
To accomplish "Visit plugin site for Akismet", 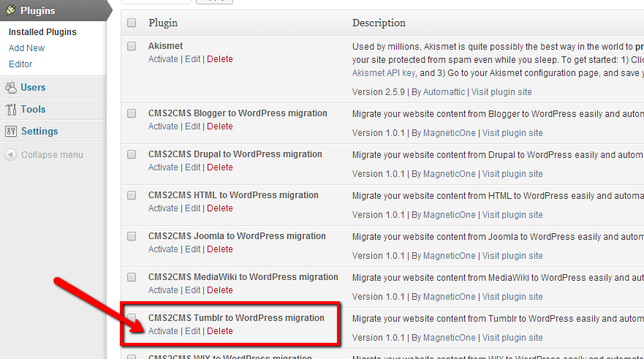I will (x=501, y=92).
